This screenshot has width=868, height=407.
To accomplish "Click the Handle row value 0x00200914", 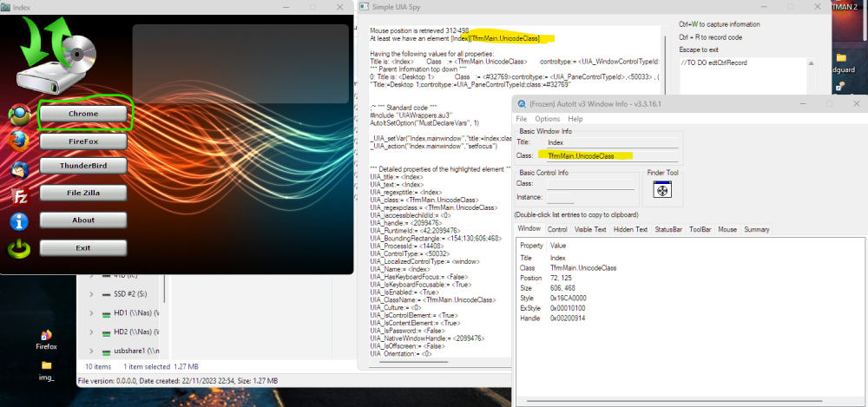I will click(x=568, y=318).
